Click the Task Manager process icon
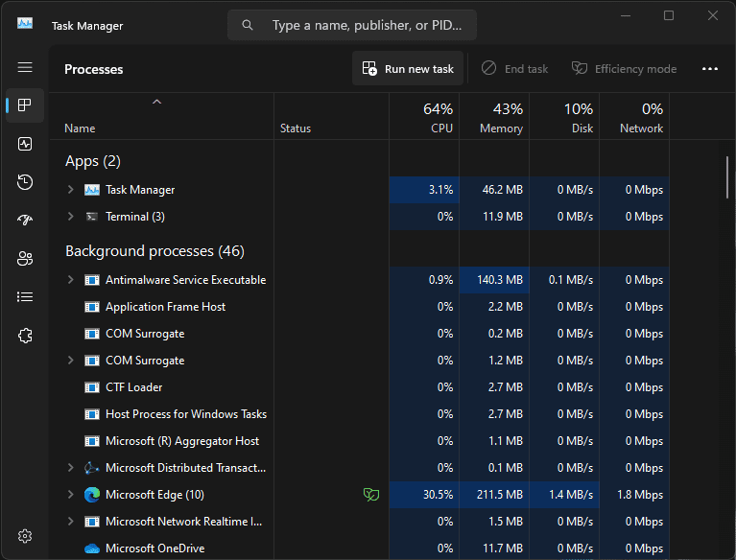 pos(91,190)
